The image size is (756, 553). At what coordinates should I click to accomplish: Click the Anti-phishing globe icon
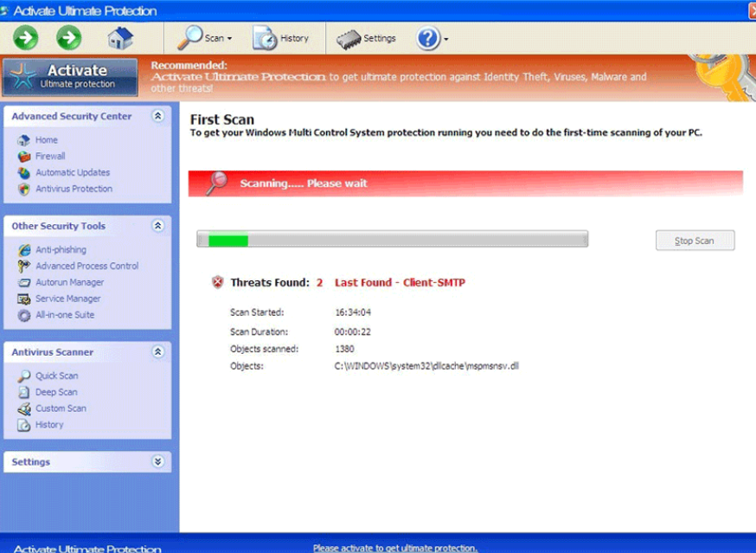pyautogui.click(x=23, y=250)
